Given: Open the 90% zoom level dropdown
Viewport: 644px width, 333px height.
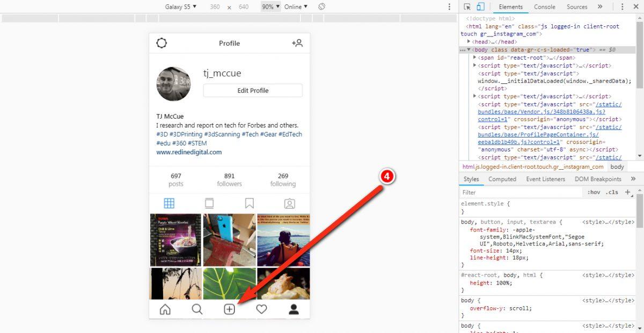Looking at the screenshot, I should pyautogui.click(x=271, y=6).
